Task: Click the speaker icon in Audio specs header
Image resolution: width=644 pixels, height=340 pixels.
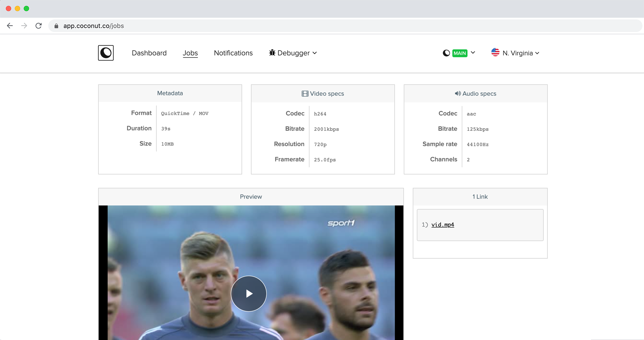Action: 457,93
